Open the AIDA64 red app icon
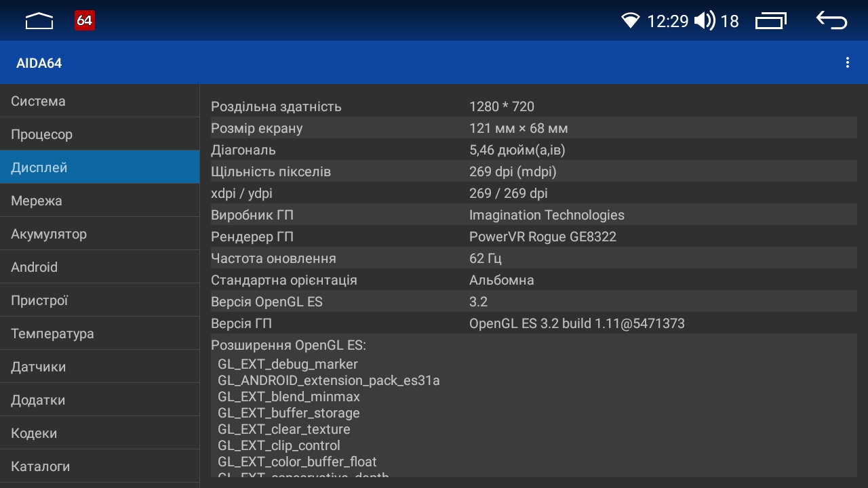The image size is (868, 488). pyautogui.click(x=85, y=20)
